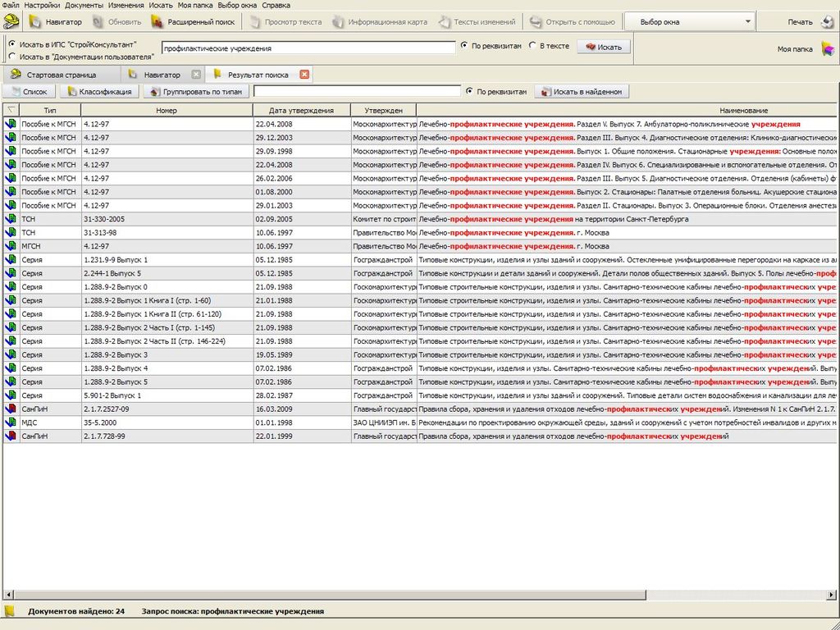Click document icon of МГСН 4.12-97 row
The image size is (840, 630).
tap(11, 246)
